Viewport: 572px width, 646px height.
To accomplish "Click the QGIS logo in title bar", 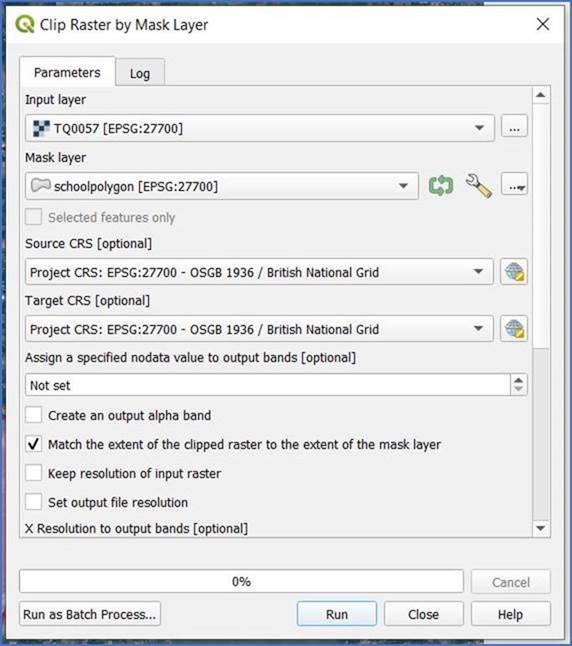I will pyautogui.click(x=25, y=24).
